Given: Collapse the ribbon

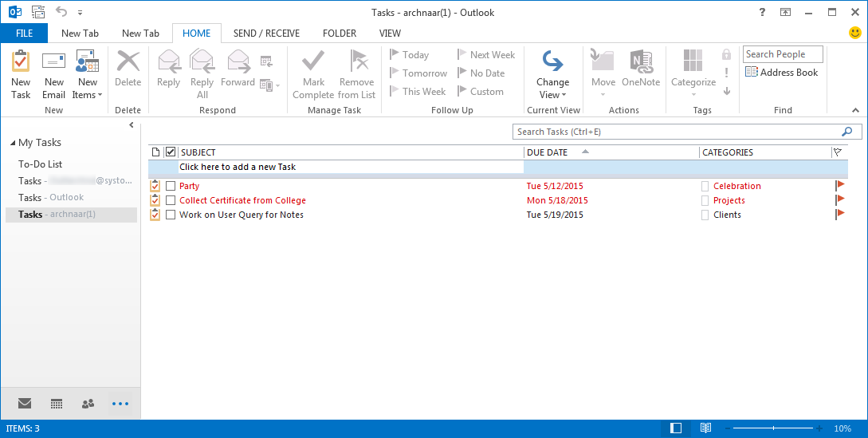Looking at the screenshot, I should 855,110.
